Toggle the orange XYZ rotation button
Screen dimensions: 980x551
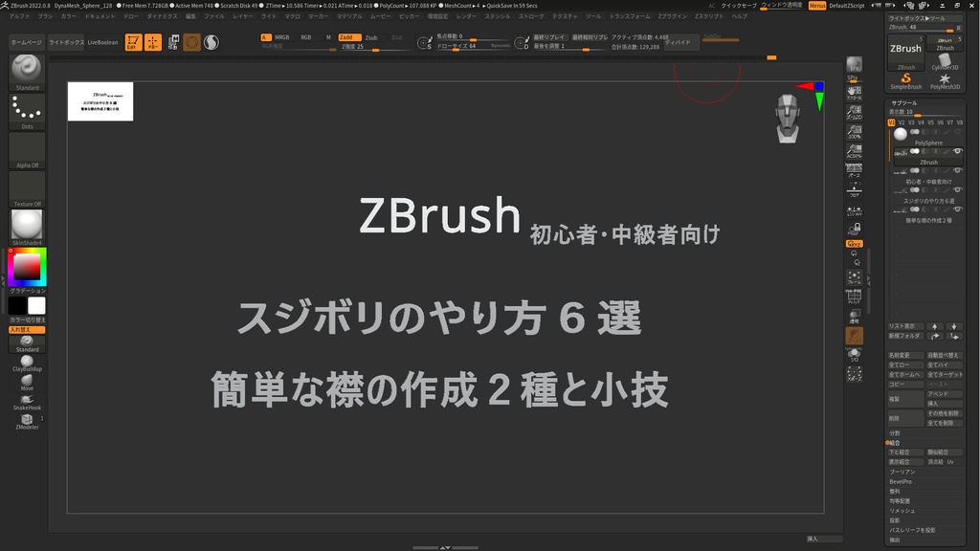click(x=854, y=244)
